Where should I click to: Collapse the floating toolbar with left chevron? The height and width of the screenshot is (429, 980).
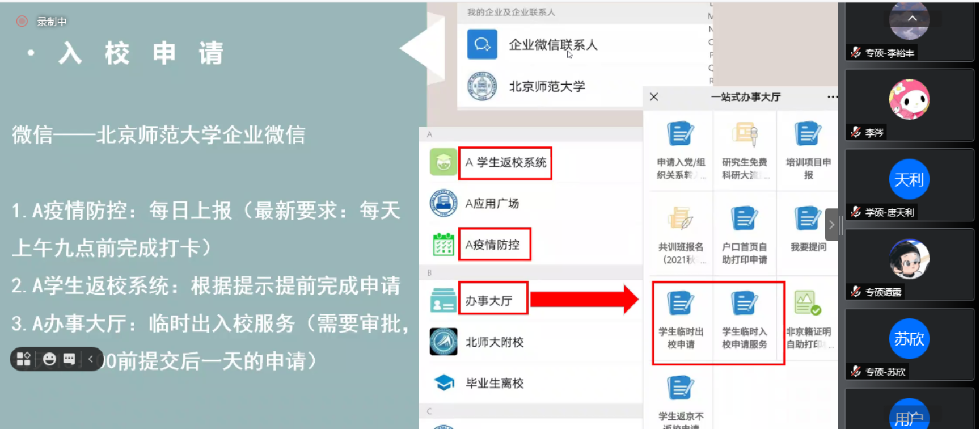click(91, 359)
